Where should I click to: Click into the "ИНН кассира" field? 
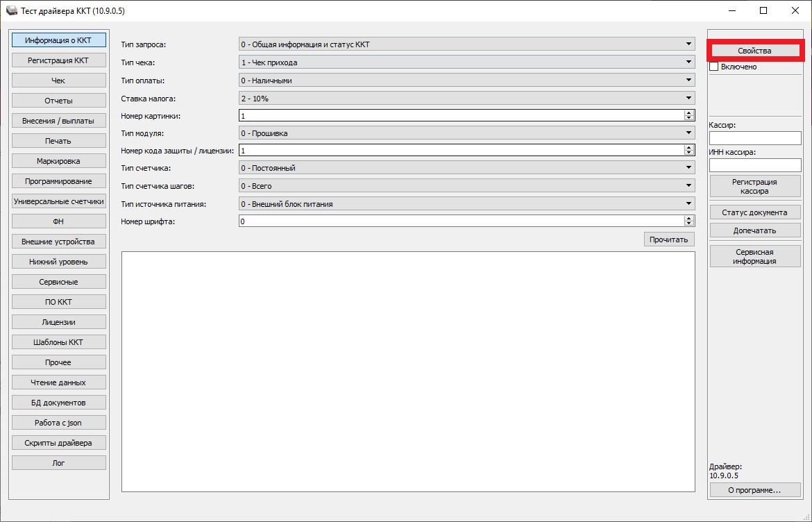(754, 165)
